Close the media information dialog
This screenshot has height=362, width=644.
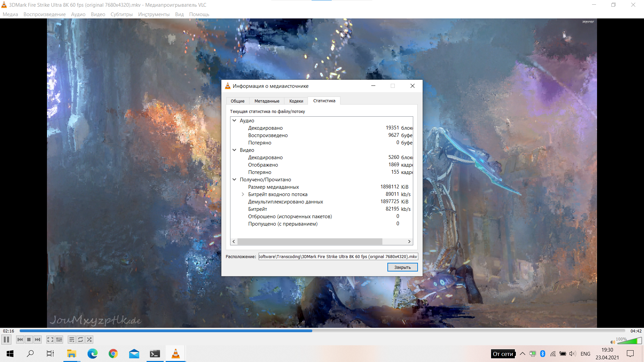(x=413, y=86)
